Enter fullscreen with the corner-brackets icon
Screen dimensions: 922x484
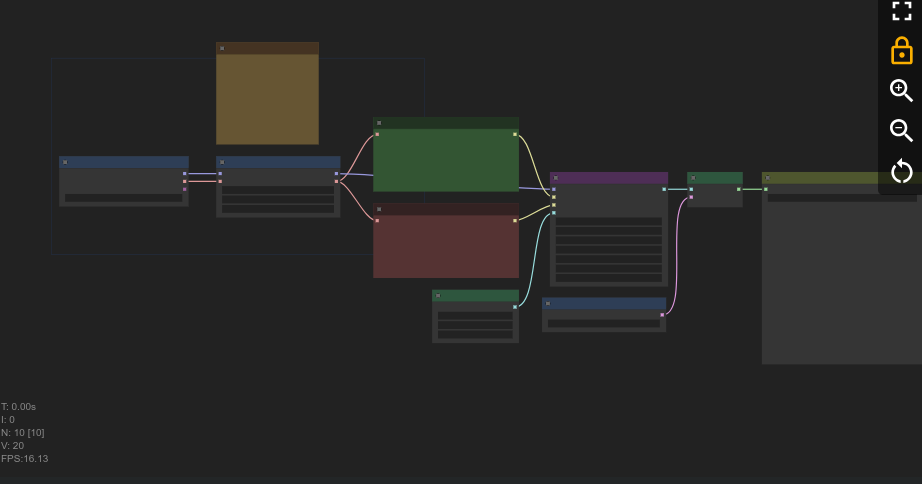901,10
